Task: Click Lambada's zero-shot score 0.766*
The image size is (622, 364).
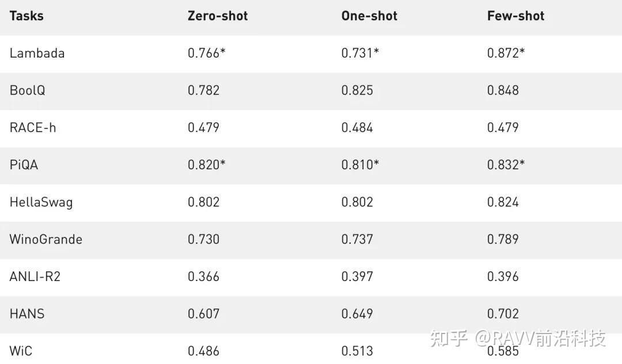Action: point(206,53)
